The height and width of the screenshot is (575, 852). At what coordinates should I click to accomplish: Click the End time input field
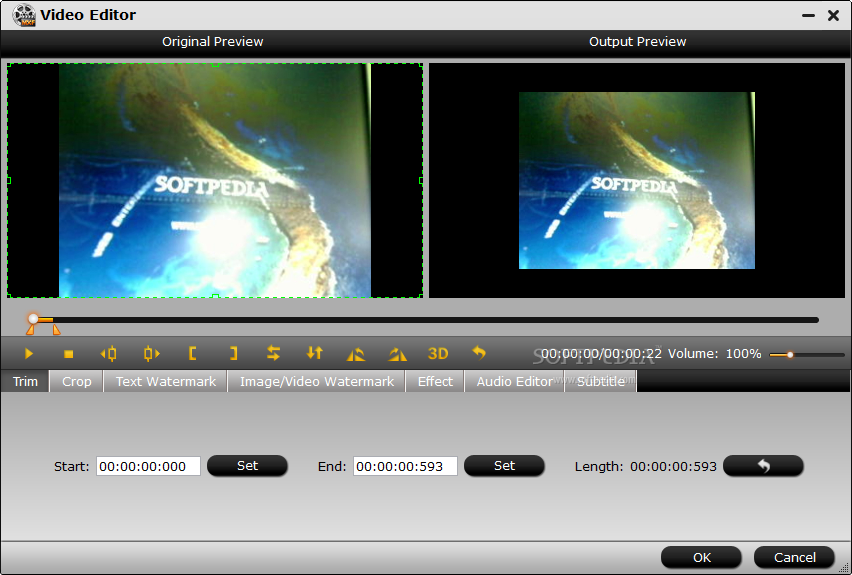[x=405, y=466]
